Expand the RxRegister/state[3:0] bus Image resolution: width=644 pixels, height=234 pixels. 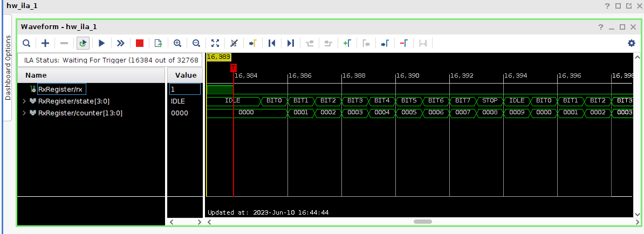[24, 101]
